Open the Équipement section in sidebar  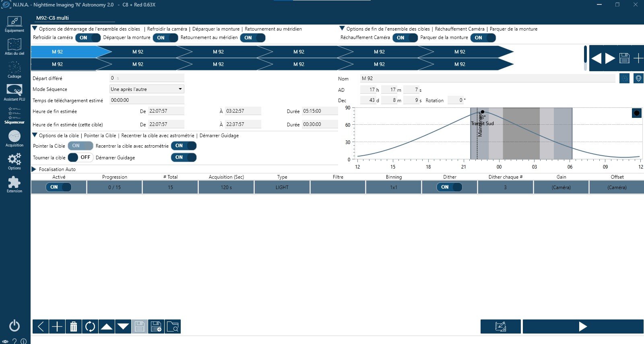tap(14, 24)
